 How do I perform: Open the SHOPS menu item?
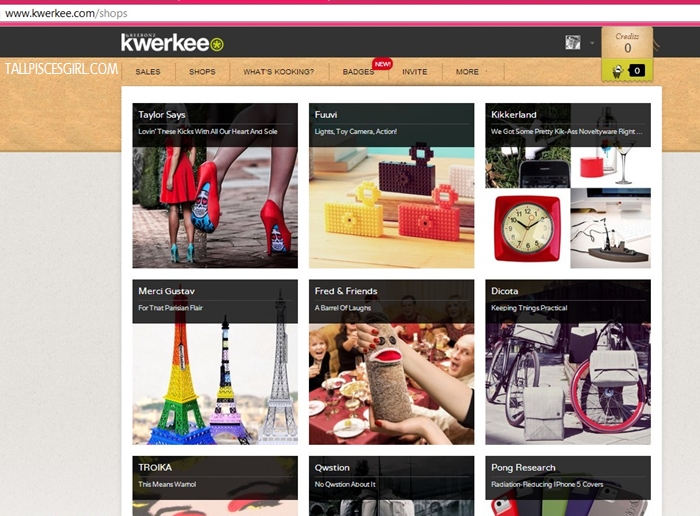click(x=202, y=71)
